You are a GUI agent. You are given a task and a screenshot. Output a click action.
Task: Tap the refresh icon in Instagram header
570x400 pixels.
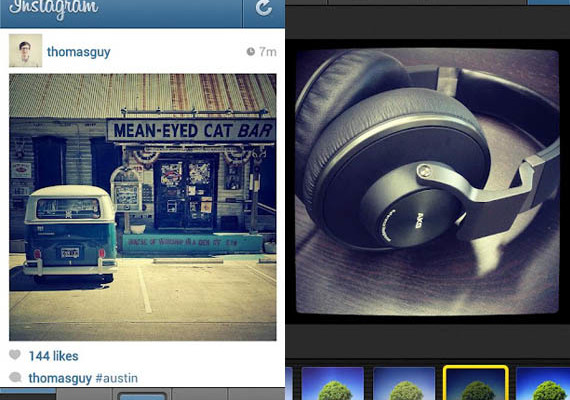[264, 8]
